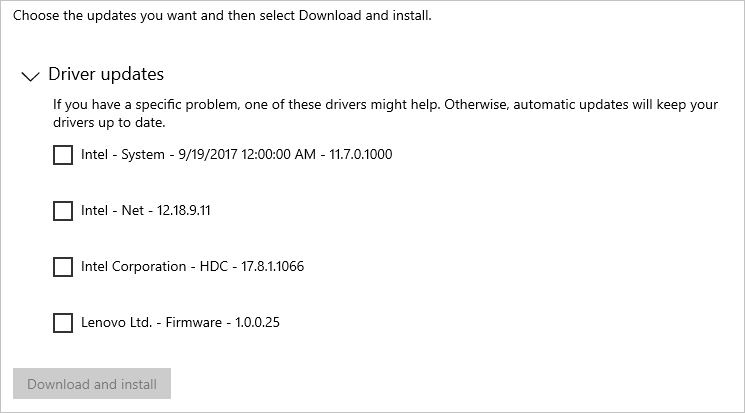Click the Intel - Net driver label
The width and height of the screenshot is (745, 413).
point(145,211)
